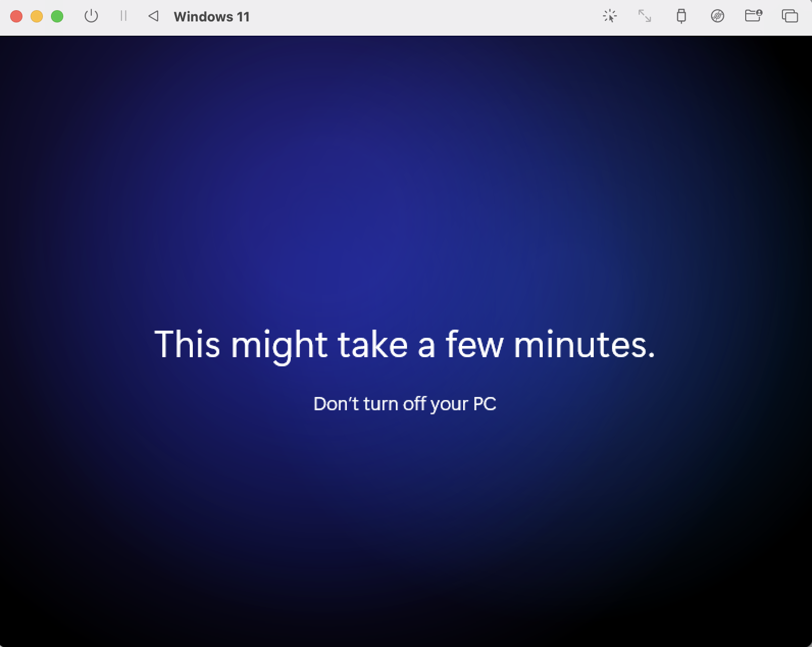This screenshot has width=812, height=647.
Task: Restart the VM using the left-pointing triangle icon
Action: [154, 16]
